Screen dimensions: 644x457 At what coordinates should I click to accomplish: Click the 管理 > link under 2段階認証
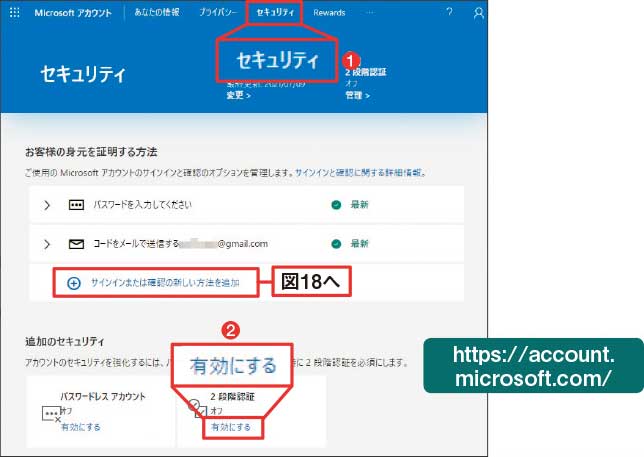pos(357,95)
